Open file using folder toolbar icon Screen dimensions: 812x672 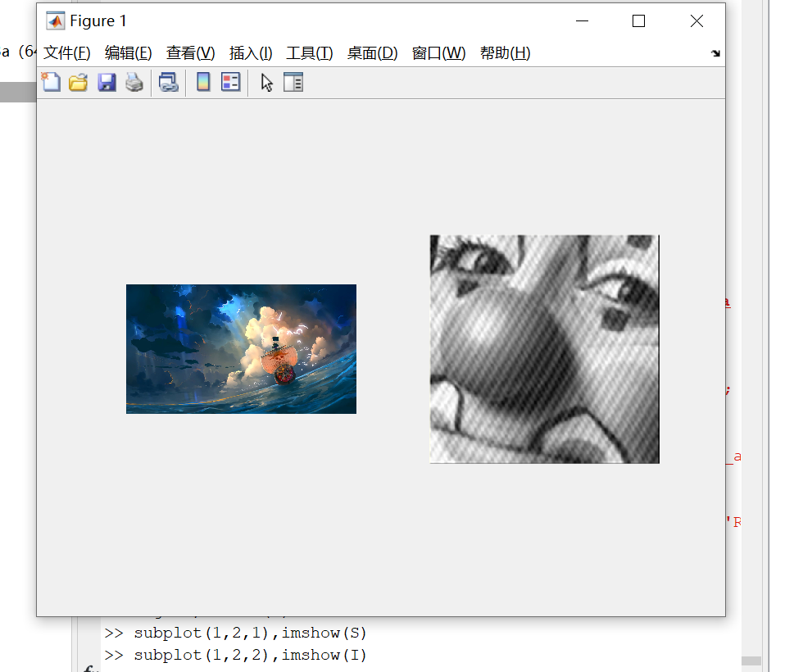[78, 83]
